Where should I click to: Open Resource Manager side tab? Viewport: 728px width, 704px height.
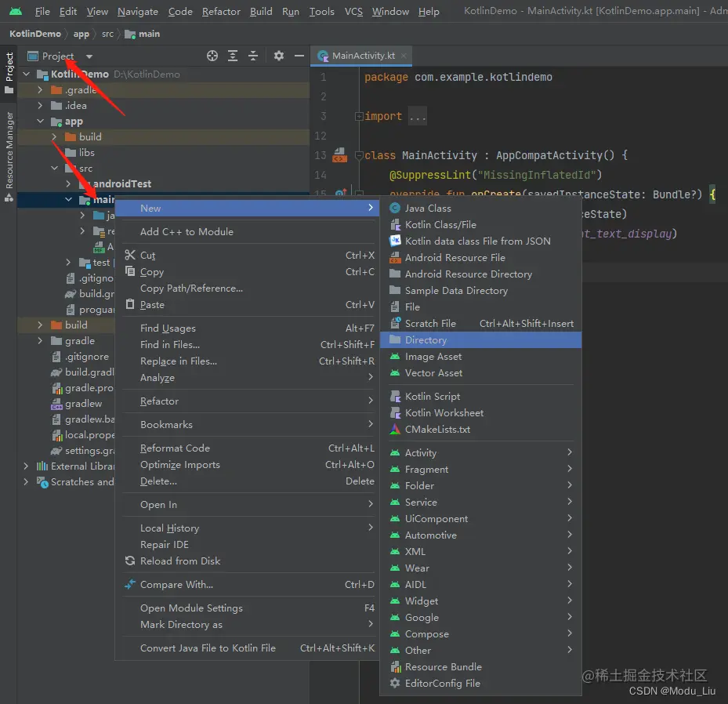coord(9,157)
